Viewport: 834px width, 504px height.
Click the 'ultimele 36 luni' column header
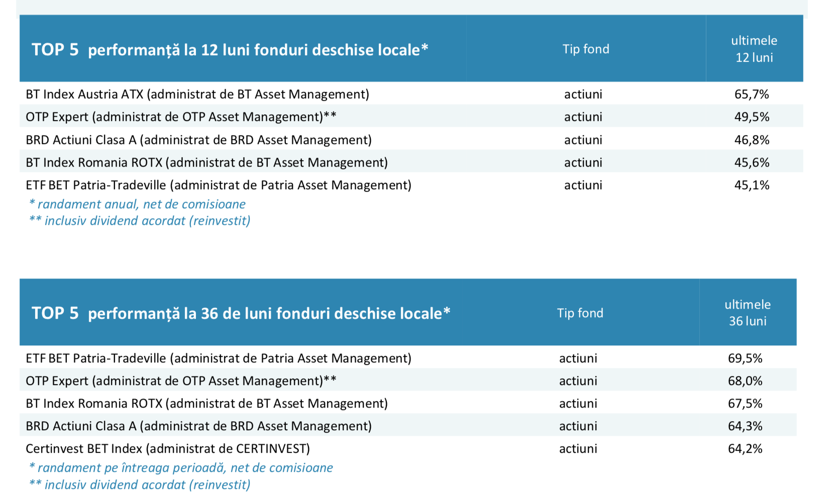coord(748,313)
